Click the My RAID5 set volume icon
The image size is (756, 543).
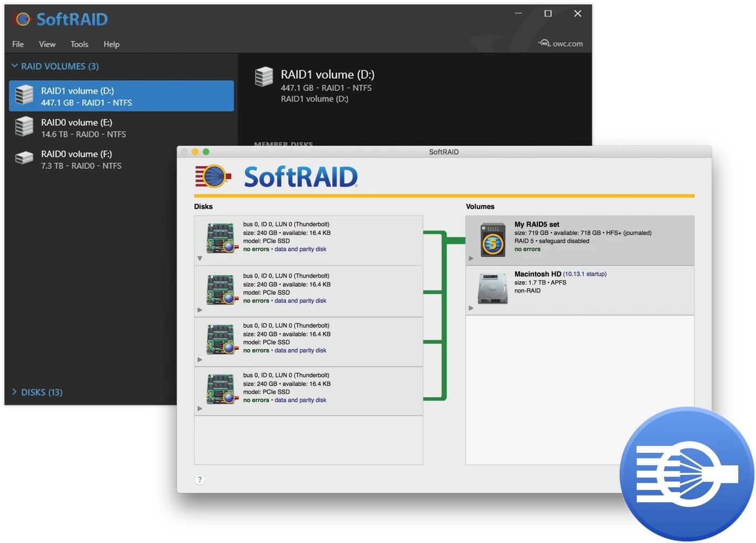pos(492,240)
